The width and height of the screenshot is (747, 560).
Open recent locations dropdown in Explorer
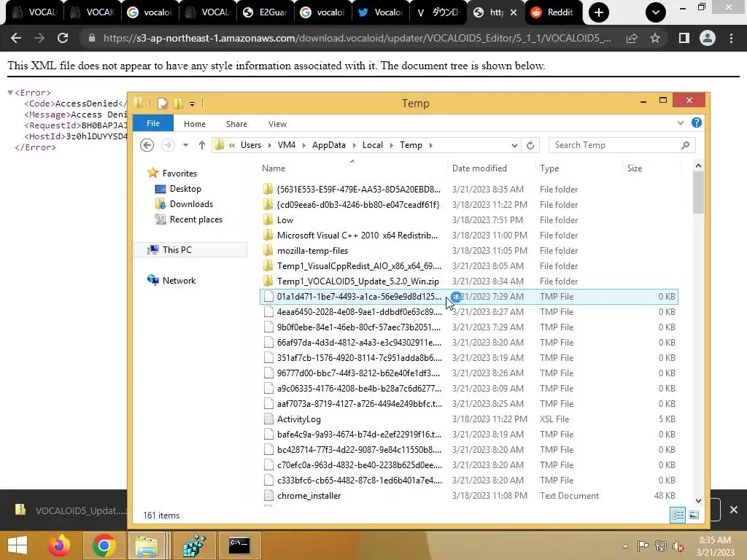(185, 145)
